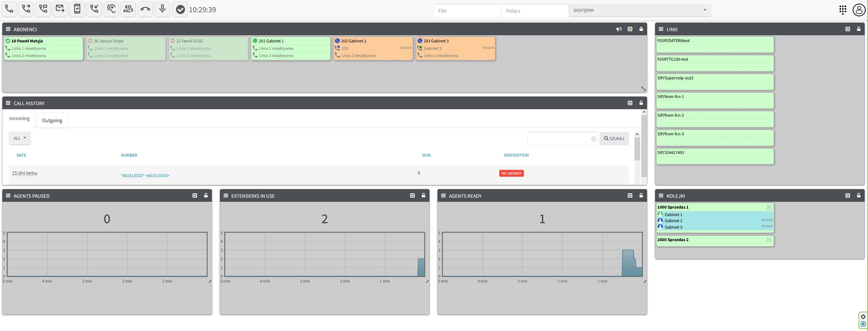Open the KOLEJKI panel hamburger menu
Screen dimensions: 868x331
coord(661,196)
